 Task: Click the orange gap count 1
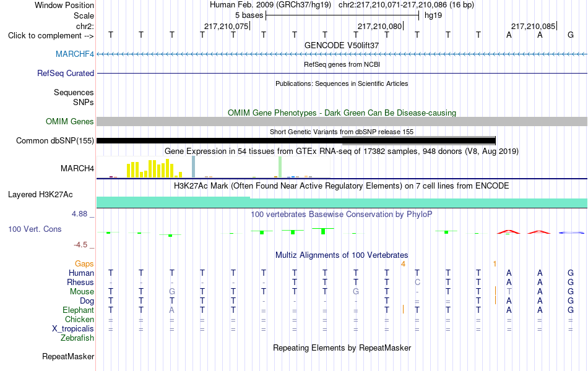coord(495,264)
